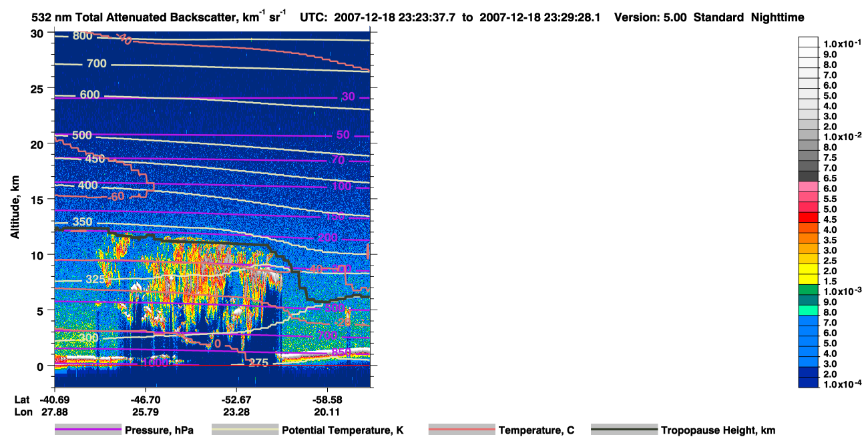The height and width of the screenshot is (445, 868).
Task: Click the 3.5 color bar label
Action: pyautogui.click(x=831, y=240)
